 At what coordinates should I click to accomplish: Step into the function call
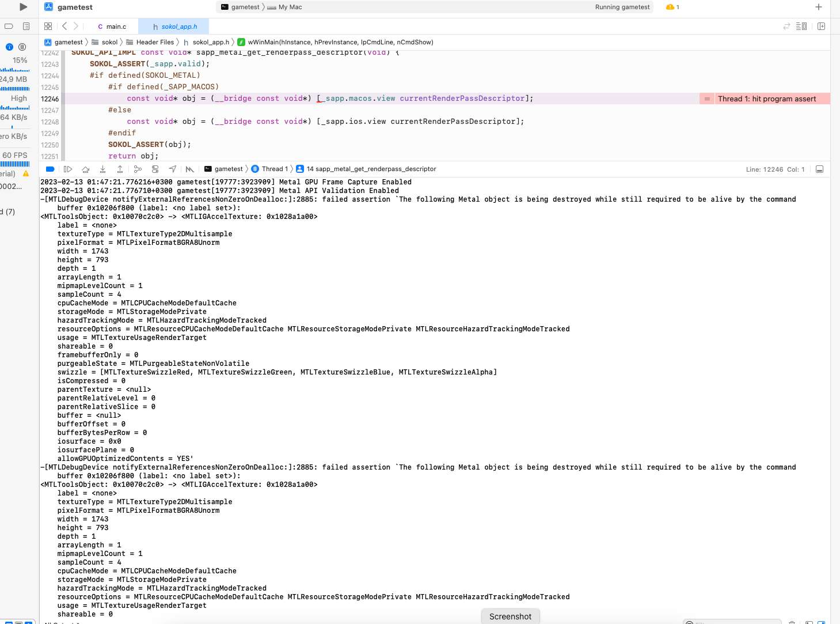pyautogui.click(x=102, y=169)
